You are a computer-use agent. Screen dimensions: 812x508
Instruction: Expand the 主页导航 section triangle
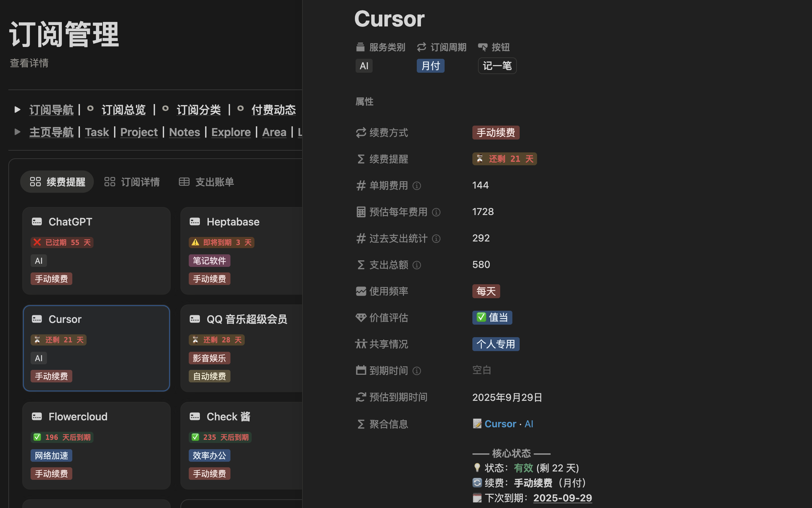click(x=17, y=132)
